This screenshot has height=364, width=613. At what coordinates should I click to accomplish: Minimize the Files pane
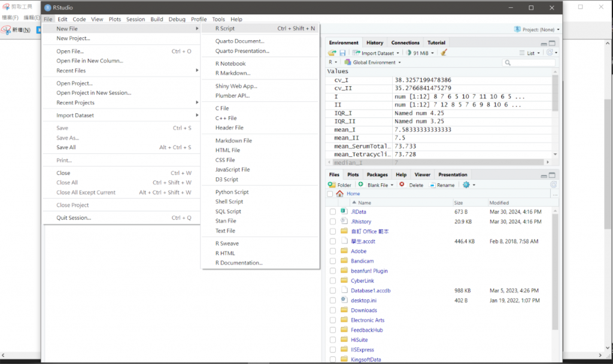tap(544, 175)
